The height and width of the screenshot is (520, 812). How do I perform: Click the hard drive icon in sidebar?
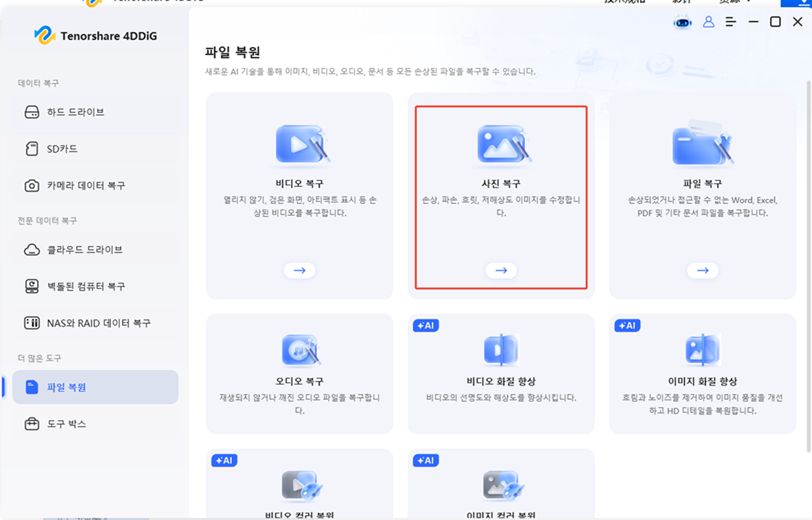pos(31,112)
